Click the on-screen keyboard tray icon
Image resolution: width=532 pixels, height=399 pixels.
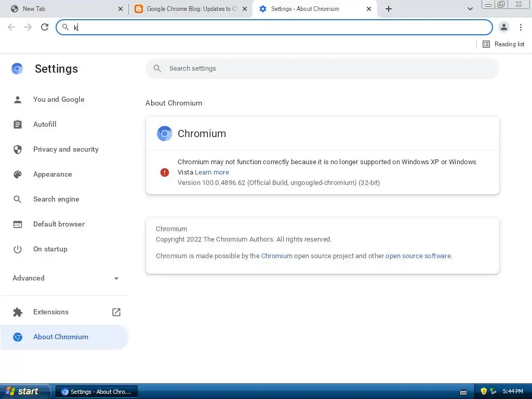(463, 392)
